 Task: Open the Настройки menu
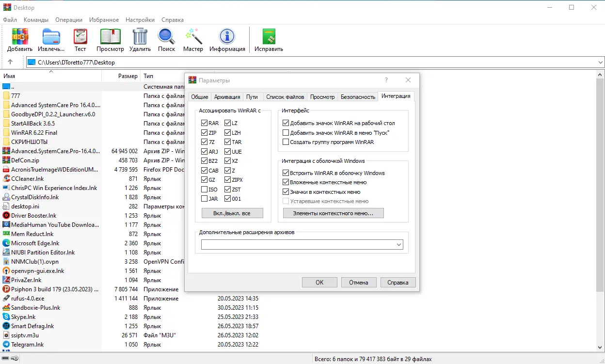tap(140, 20)
